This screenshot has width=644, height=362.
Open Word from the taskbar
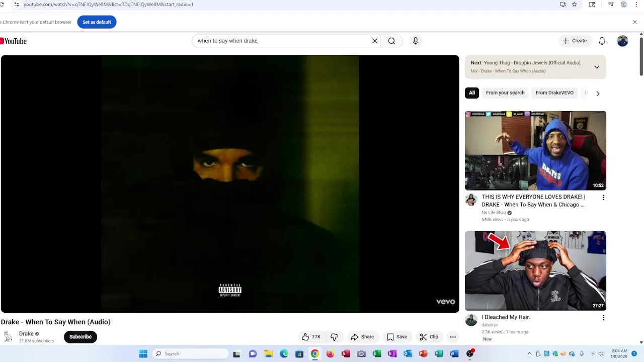coord(454,353)
